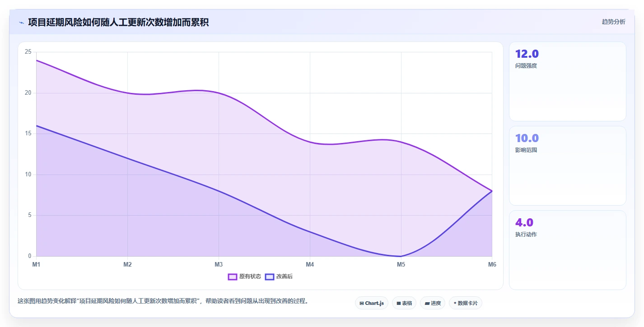Screen dimensions: 644x327
Task: Click the description text below the chart
Action: pyautogui.click(x=164, y=301)
